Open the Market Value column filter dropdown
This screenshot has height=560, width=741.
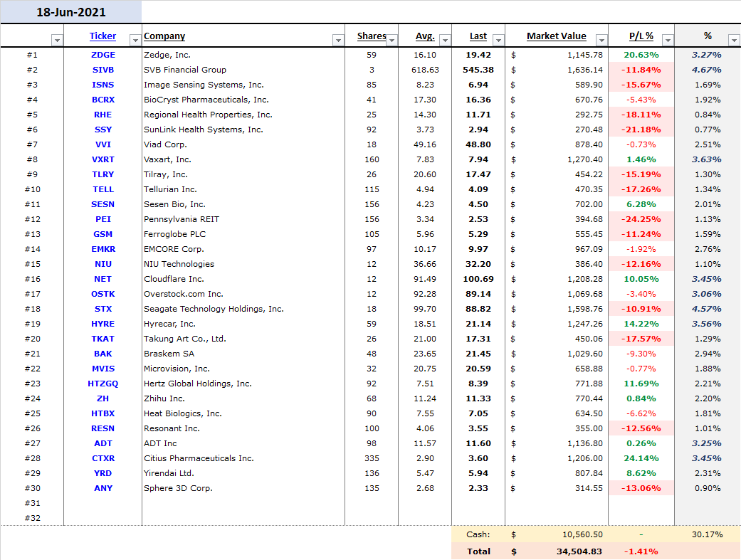point(601,40)
